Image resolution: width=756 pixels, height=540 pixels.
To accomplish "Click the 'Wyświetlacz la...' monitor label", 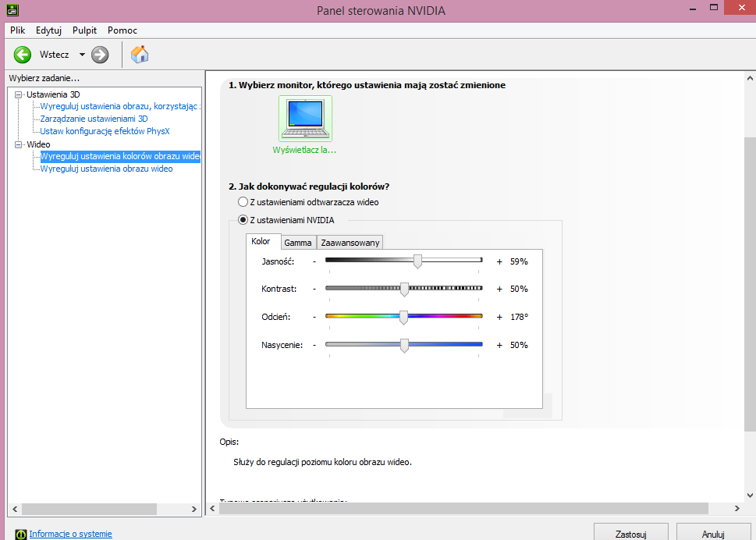I will (304, 150).
